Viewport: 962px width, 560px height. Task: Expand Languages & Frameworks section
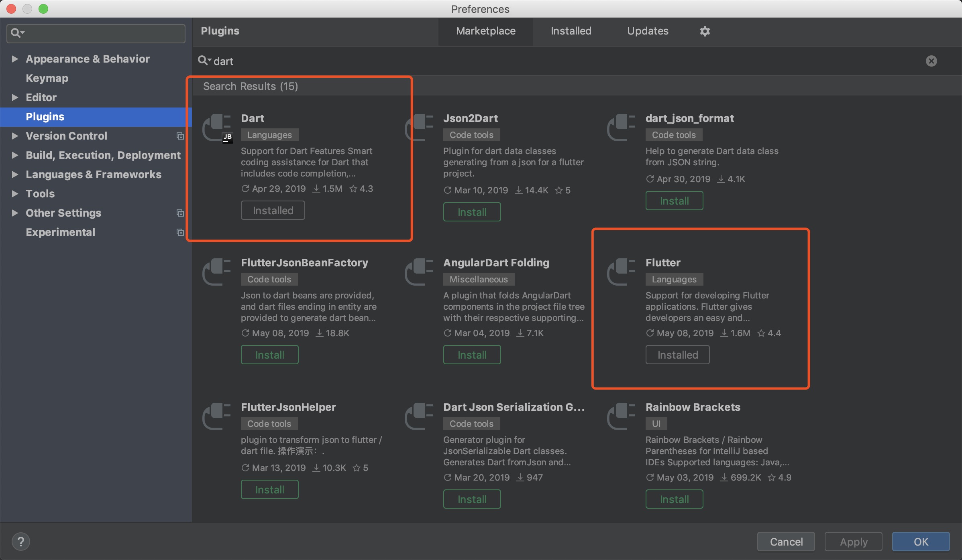point(15,174)
